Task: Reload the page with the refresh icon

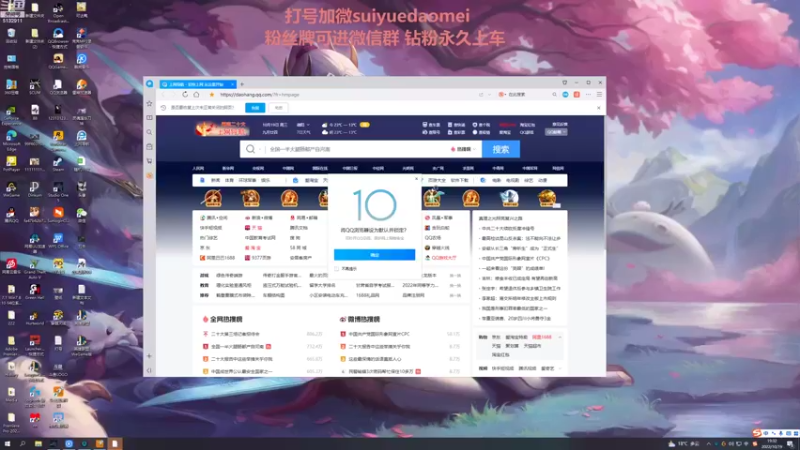Action: [x=185, y=94]
